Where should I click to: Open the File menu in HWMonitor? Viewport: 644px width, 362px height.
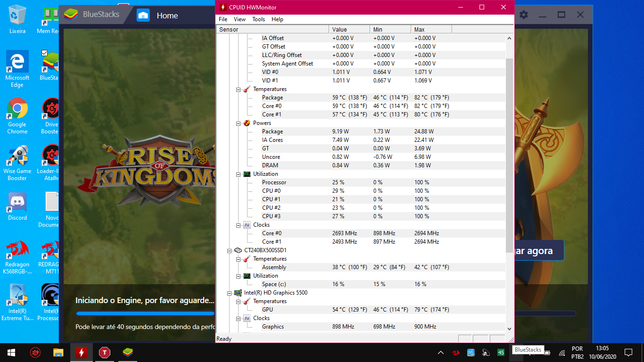[x=223, y=19]
